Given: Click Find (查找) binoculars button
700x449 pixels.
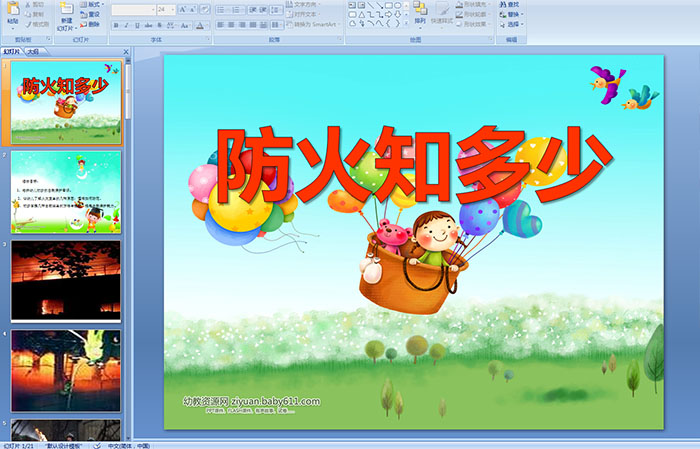Looking at the screenshot, I should 509,4.
